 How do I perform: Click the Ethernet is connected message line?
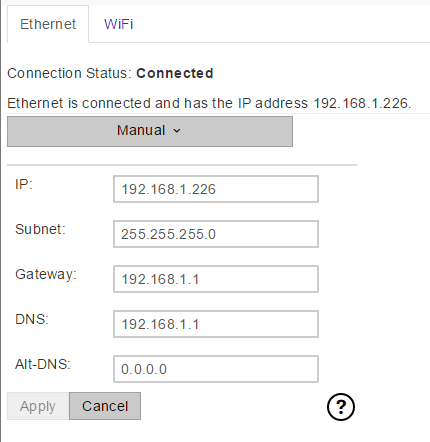(209, 103)
